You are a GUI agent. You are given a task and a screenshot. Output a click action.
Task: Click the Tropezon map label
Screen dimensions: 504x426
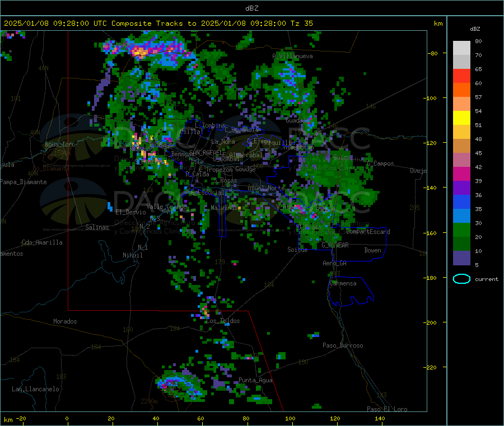tap(219, 169)
